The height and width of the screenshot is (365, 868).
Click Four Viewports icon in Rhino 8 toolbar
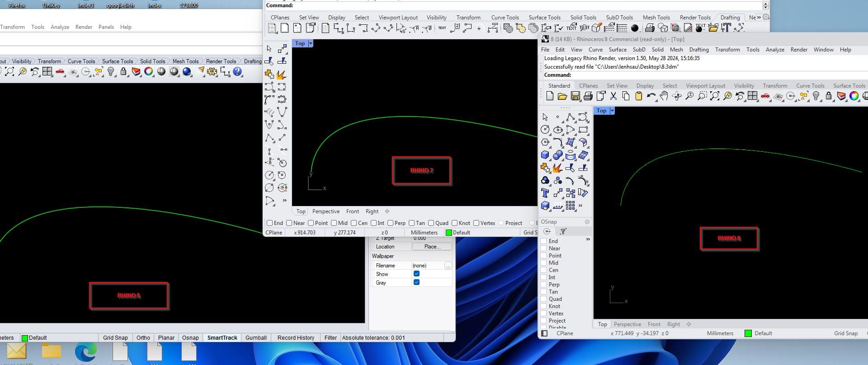click(x=752, y=96)
